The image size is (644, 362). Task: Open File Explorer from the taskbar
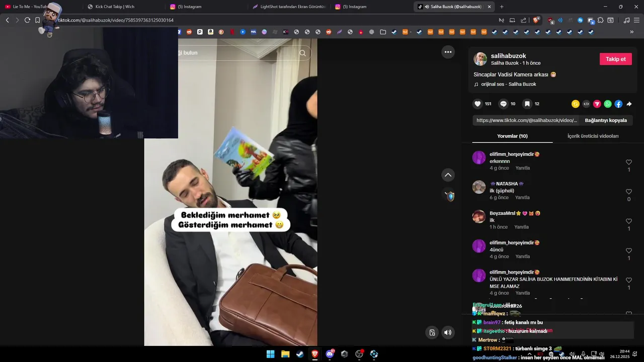(x=285, y=354)
